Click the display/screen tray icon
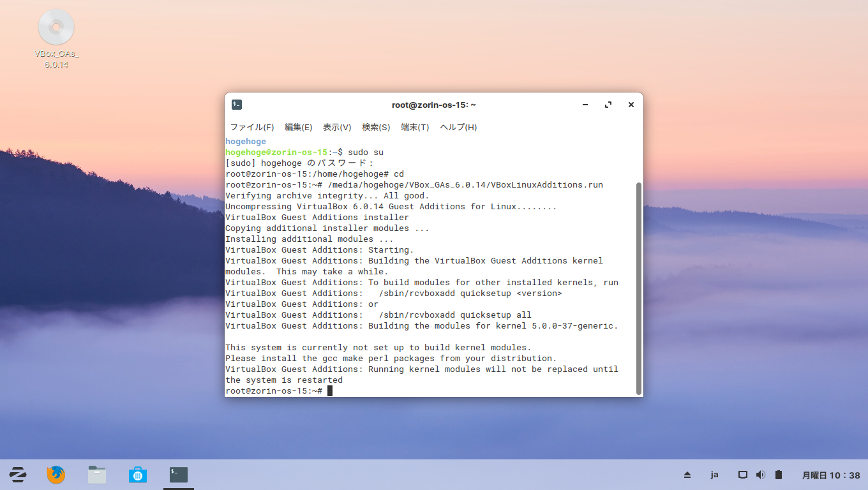This screenshot has height=490, width=868. pyautogui.click(x=743, y=475)
